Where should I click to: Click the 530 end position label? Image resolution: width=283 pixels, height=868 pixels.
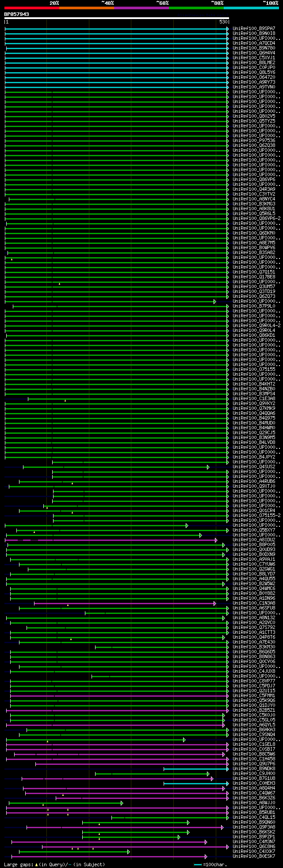(x=223, y=22)
